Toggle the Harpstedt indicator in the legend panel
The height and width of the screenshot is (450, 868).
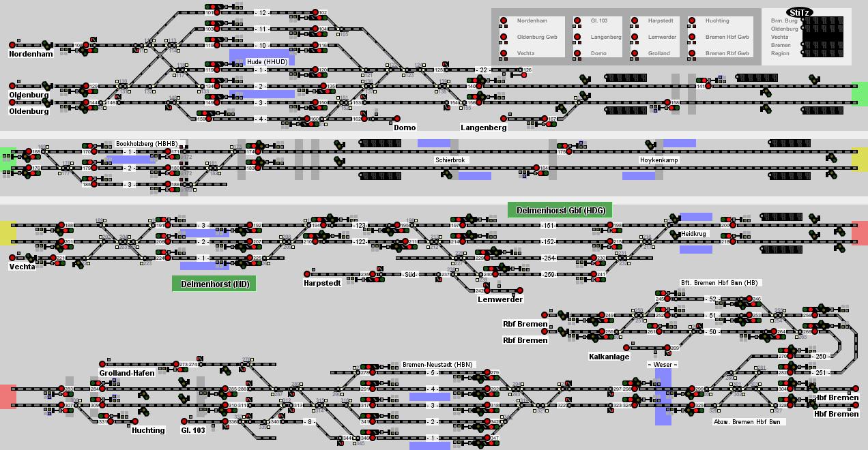(635, 21)
